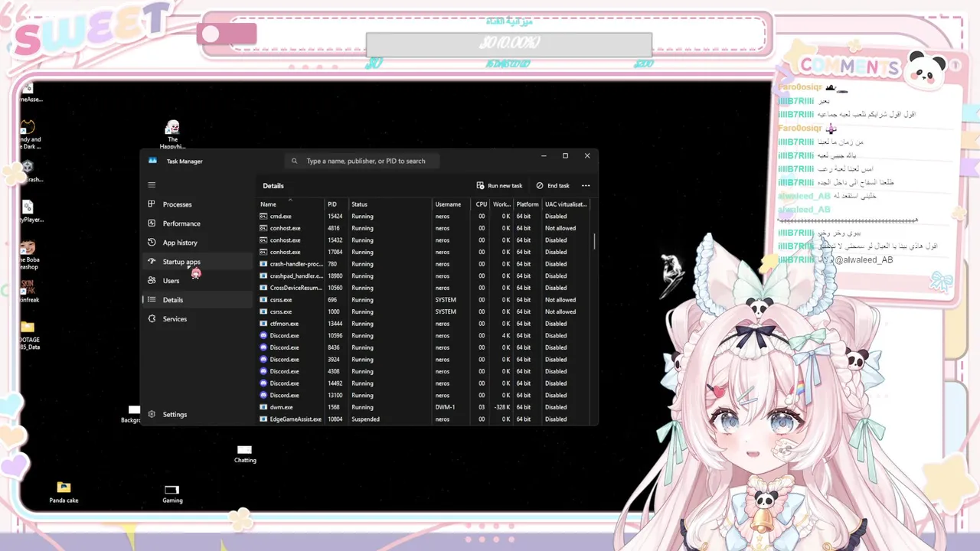Open Task Manager Settings
Image resolution: width=980 pixels, height=551 pixels.
tap(197, 415)
